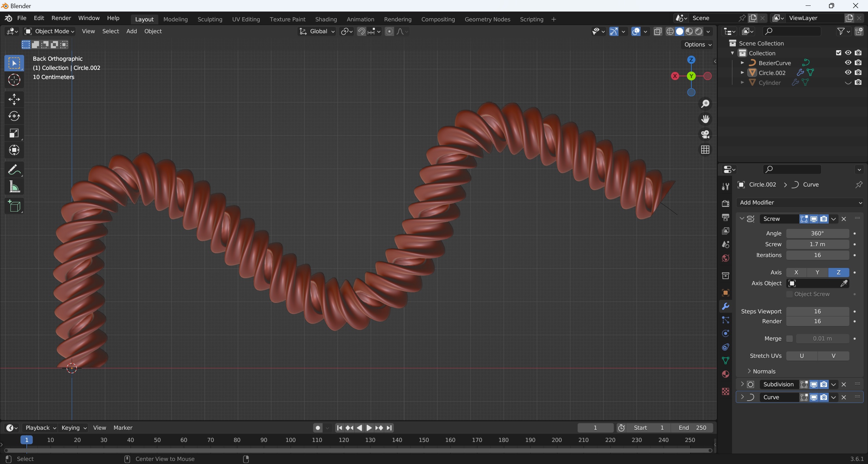Remove the Screw modifier with X
The image size is (868, 464).
tap(844, 219)
